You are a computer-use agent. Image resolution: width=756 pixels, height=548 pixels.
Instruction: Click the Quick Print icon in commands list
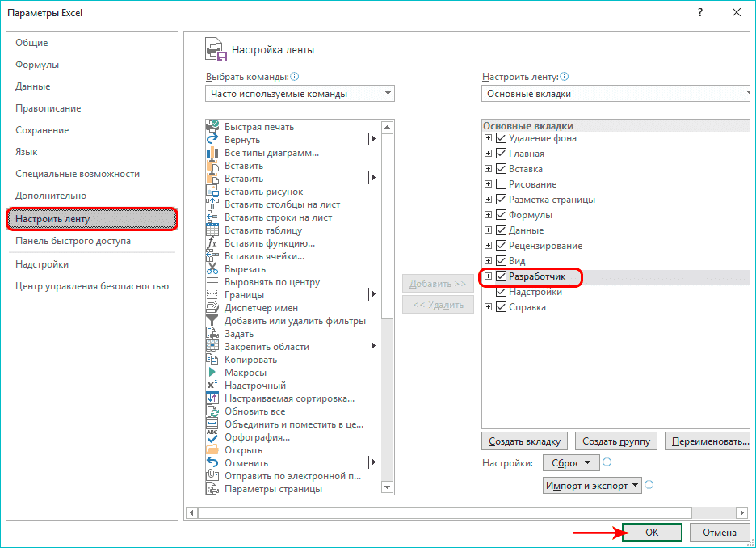(213, 127)
